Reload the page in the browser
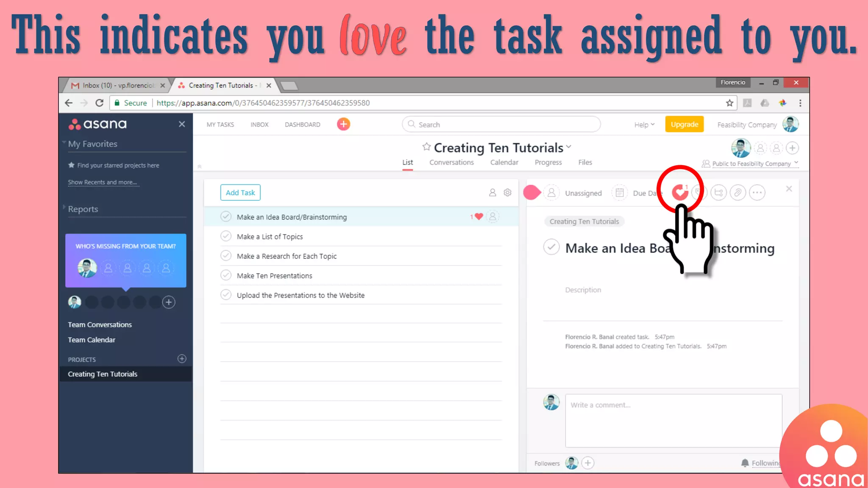868x488 pixels. click(x=99, y=103)
